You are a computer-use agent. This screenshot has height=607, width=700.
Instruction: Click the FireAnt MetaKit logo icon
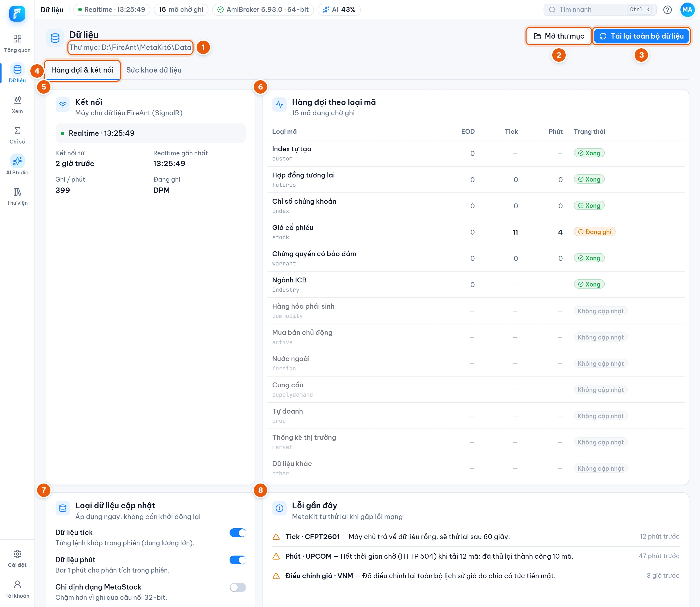pyautogui.click(x=17, y=14)
